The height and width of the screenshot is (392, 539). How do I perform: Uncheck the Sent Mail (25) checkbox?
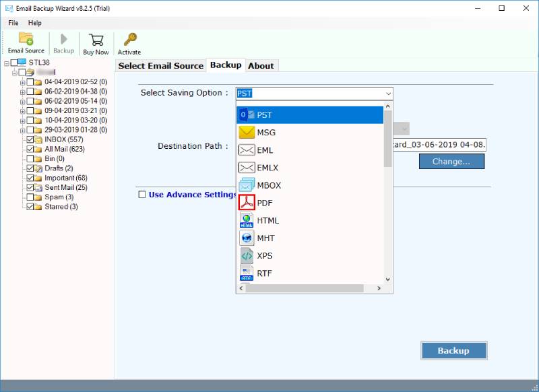click(x=30, y=188)
